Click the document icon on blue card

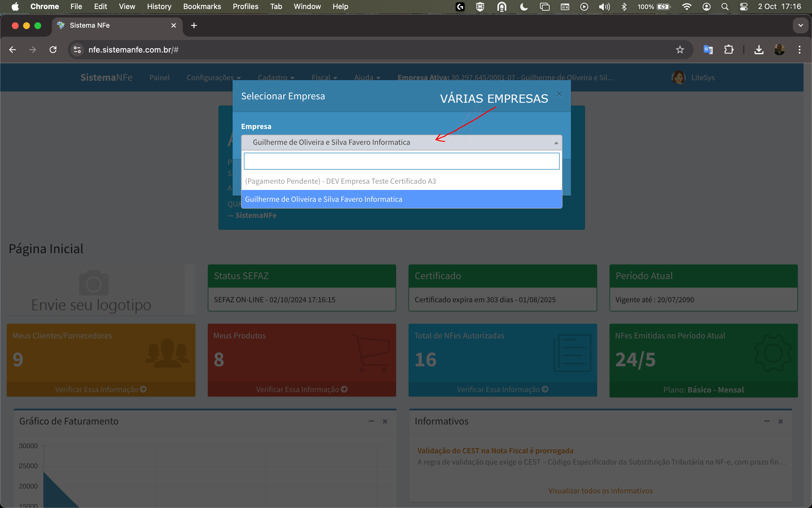point(572,353)
